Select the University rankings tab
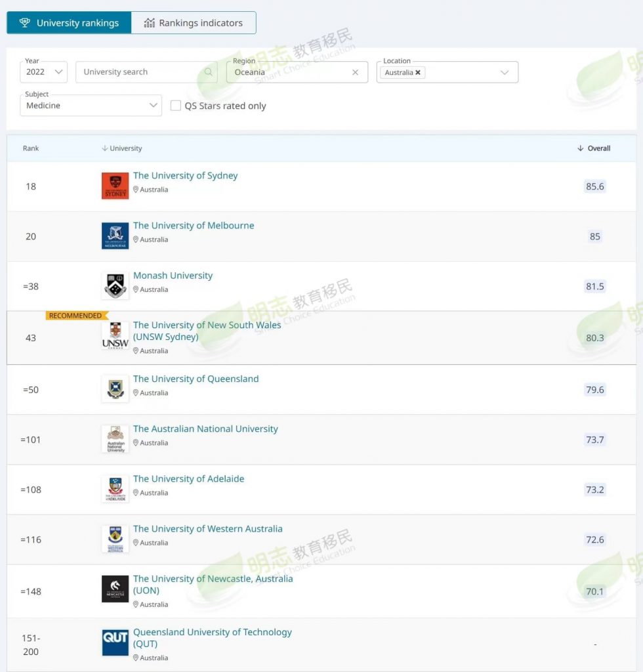The width and height of the screenshot is (643, 672). tap(69, 23)
